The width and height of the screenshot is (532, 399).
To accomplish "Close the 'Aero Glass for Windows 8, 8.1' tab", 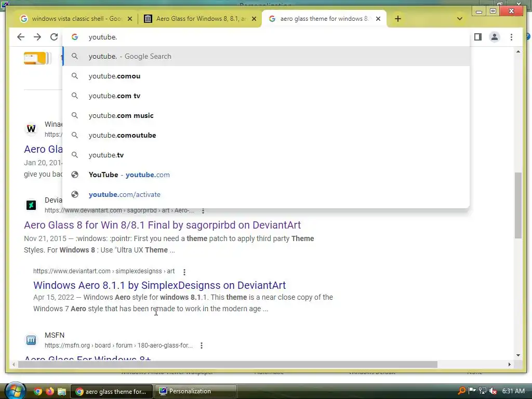I will click(x=254, y=19).
